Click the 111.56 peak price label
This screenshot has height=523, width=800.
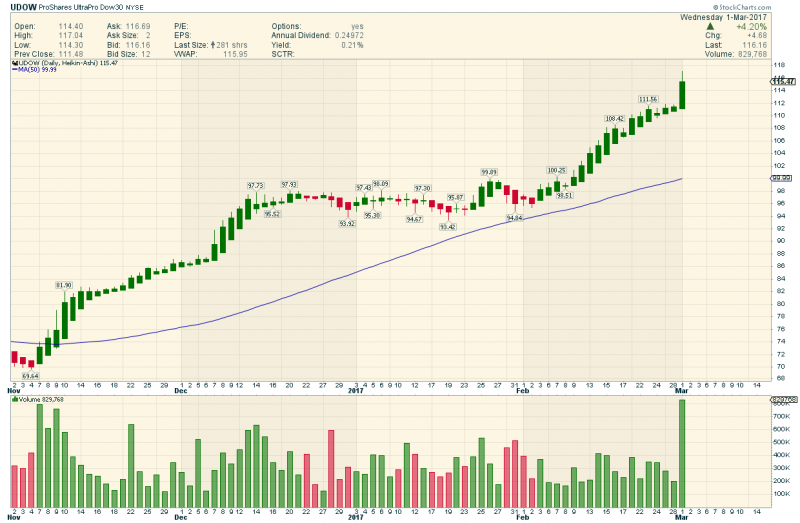(x=648, y=99)
